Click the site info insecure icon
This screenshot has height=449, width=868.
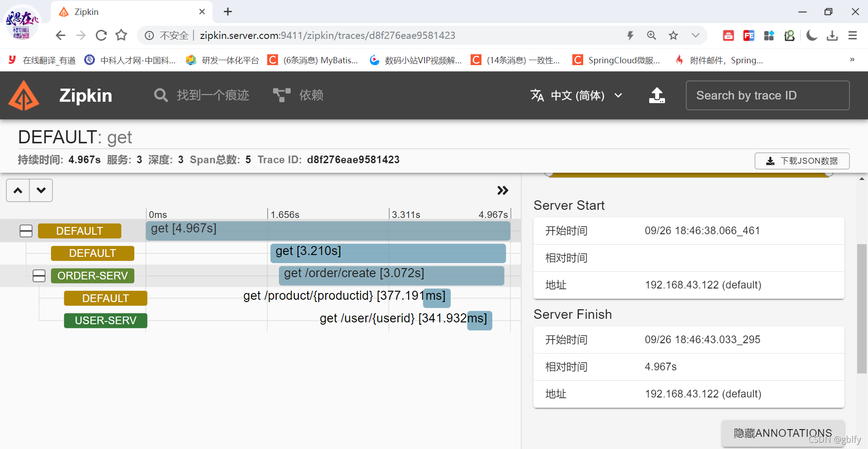(x=149, y=35)
